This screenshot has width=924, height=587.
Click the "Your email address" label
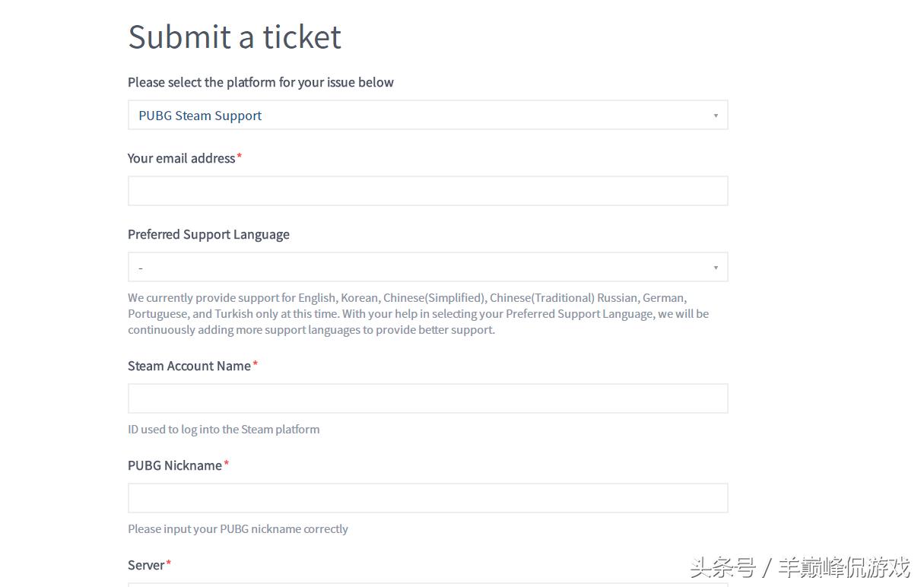pyautogui.click(x=181, y=158)
